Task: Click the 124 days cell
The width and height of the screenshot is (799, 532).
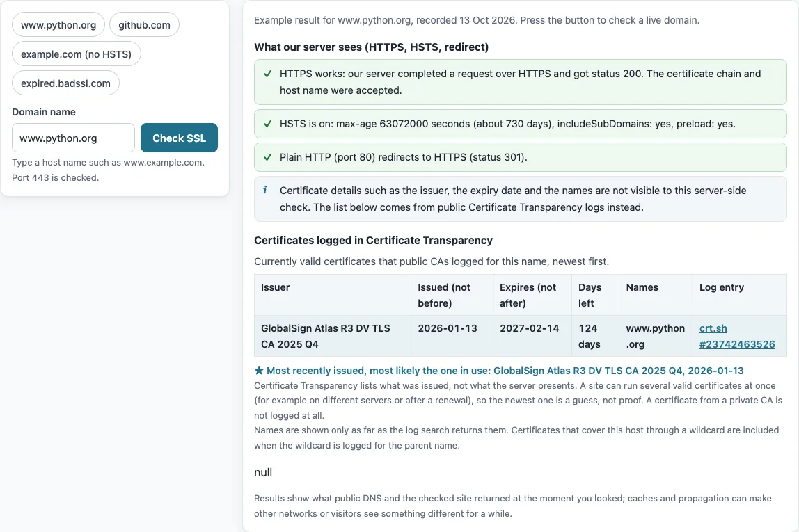Action: click(595, 336)
